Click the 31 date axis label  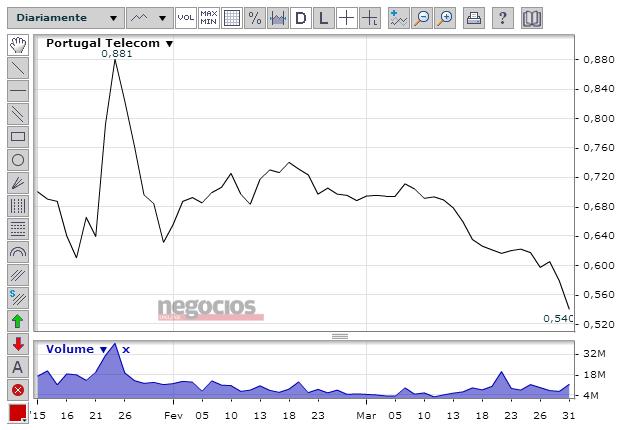569,416
